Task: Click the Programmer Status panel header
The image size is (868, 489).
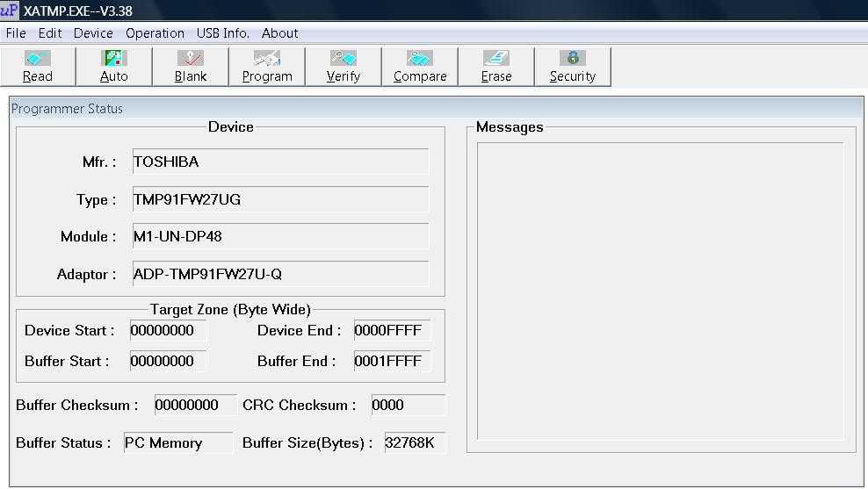Action: [x=437, y=108]
